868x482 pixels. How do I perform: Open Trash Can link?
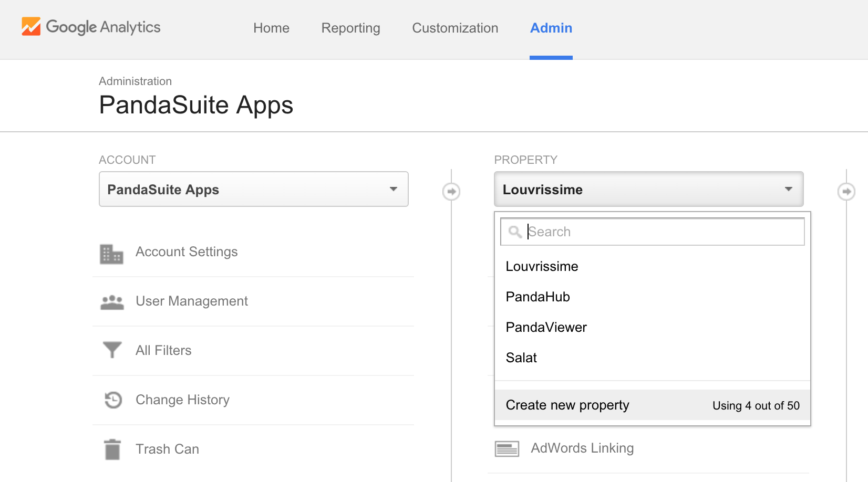tap(167, 449)
